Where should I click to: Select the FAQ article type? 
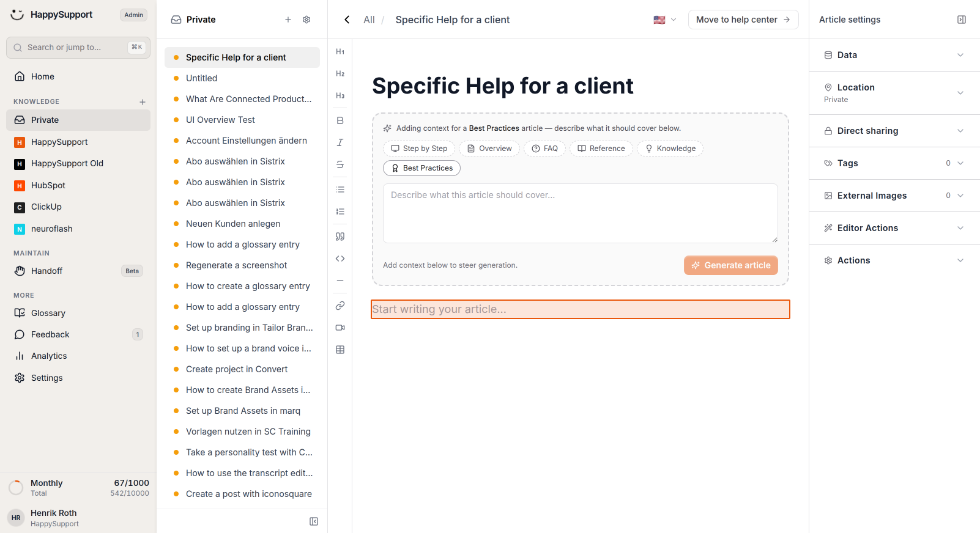point(544,149)
